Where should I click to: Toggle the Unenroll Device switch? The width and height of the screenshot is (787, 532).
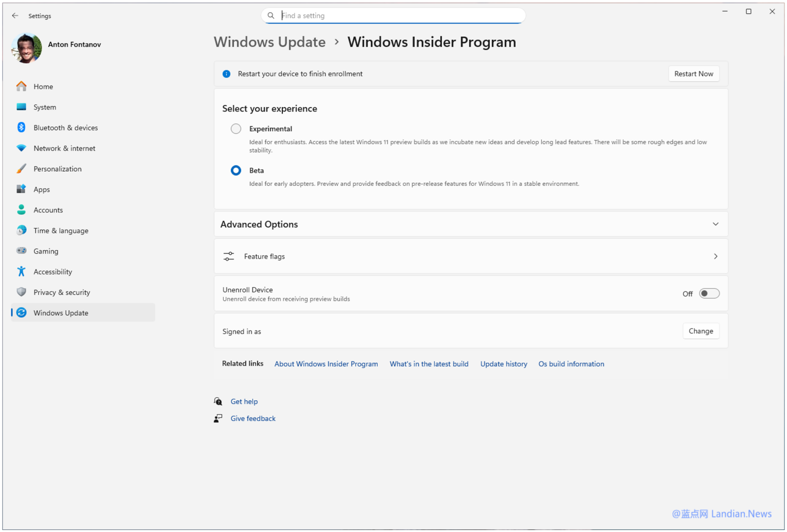(709, 294)
